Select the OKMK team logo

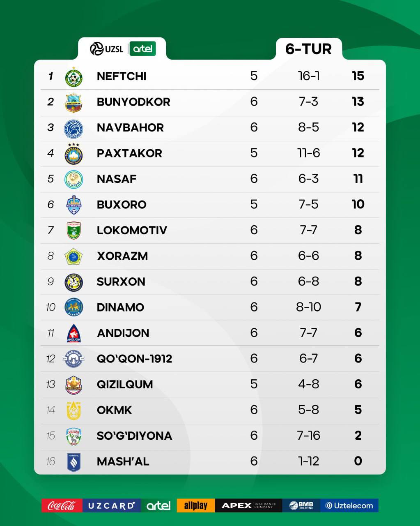(x=74, y=411)
